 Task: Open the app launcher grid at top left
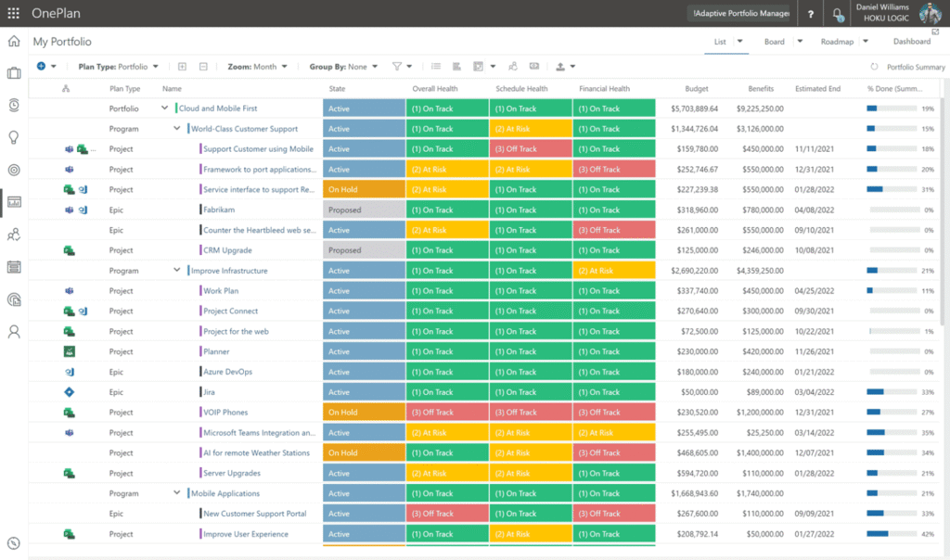[12, 13]
